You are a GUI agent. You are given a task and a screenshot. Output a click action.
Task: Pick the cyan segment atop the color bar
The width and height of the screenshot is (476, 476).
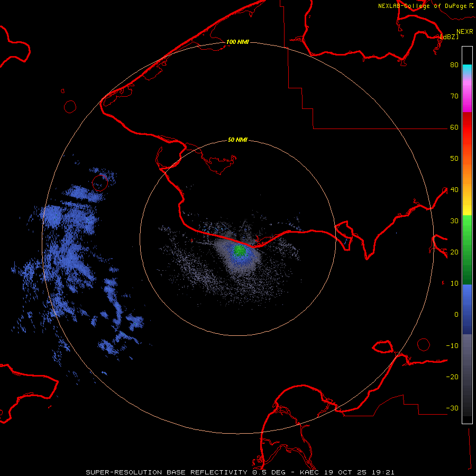[x=467, y=70]
